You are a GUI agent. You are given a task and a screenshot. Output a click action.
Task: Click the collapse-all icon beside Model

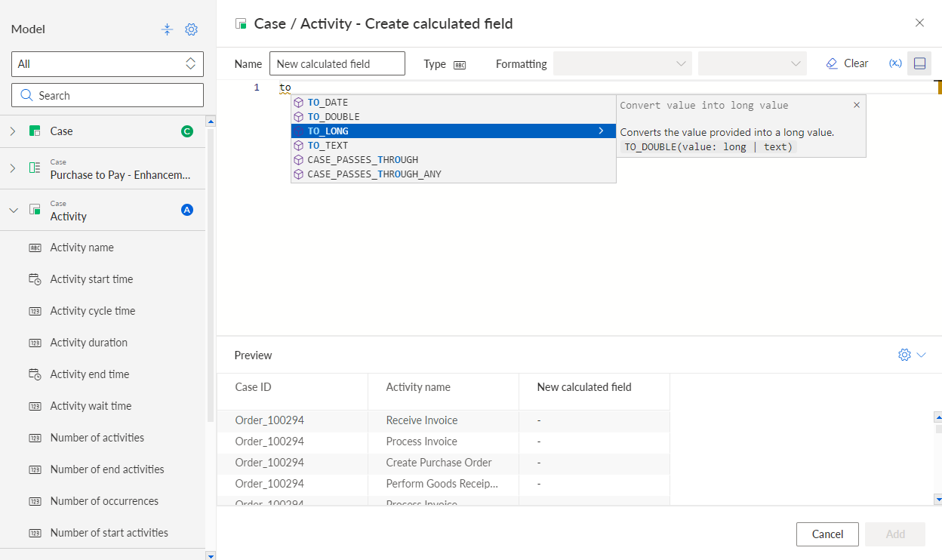168,29
